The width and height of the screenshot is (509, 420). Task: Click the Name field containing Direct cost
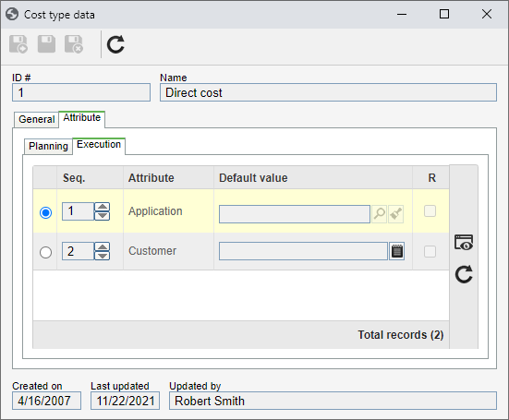pos(328,92)
